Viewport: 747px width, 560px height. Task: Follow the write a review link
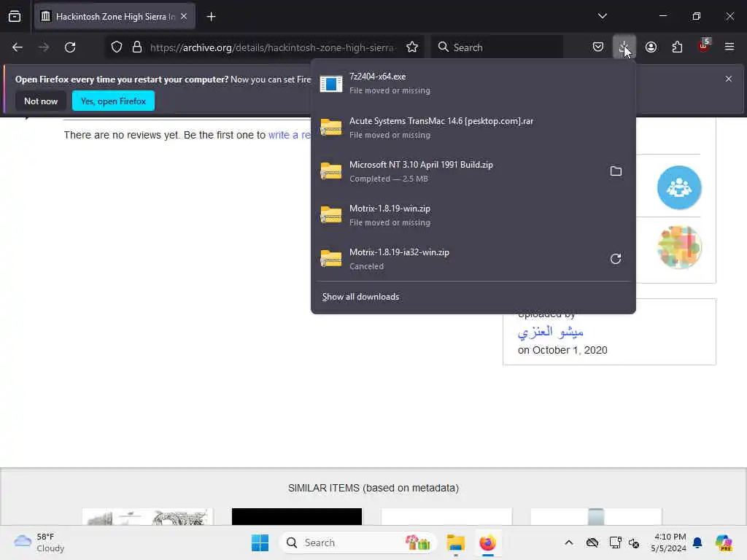click(290, 135)
